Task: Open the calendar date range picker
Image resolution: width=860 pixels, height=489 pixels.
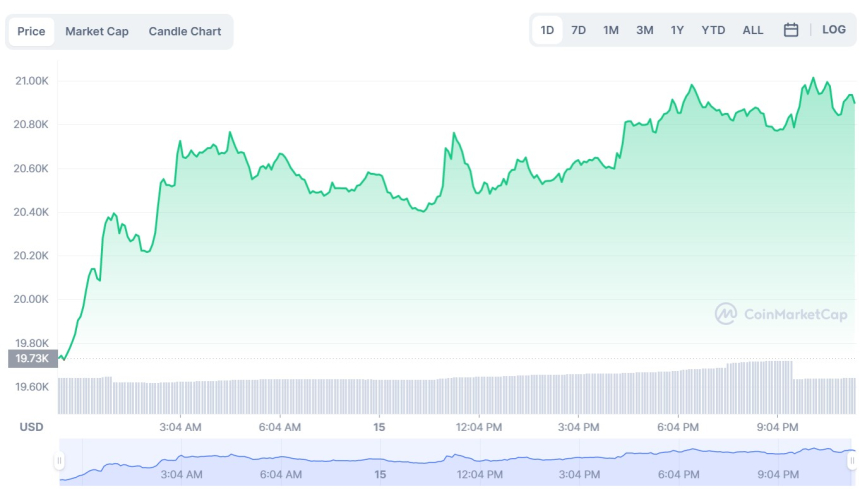Action: [790, 30]
